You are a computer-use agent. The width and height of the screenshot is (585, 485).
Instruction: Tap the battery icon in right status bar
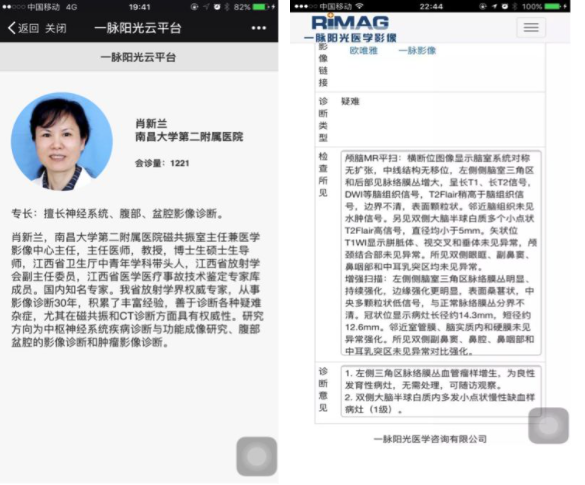coord(553,6)
